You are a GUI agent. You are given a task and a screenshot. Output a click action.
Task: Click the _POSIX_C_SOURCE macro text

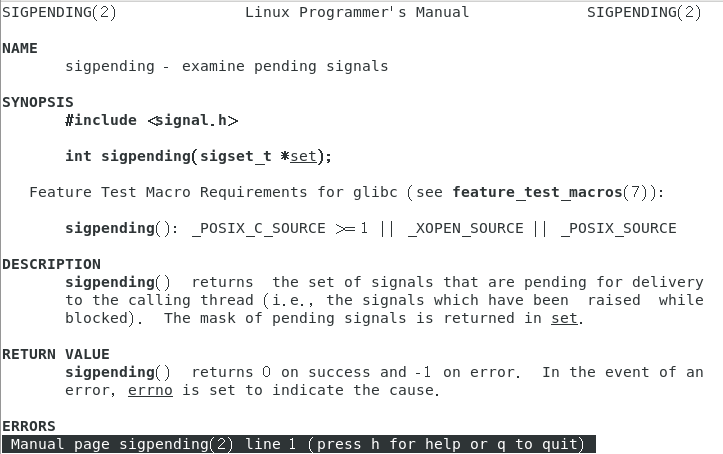[x=262, y=228]
